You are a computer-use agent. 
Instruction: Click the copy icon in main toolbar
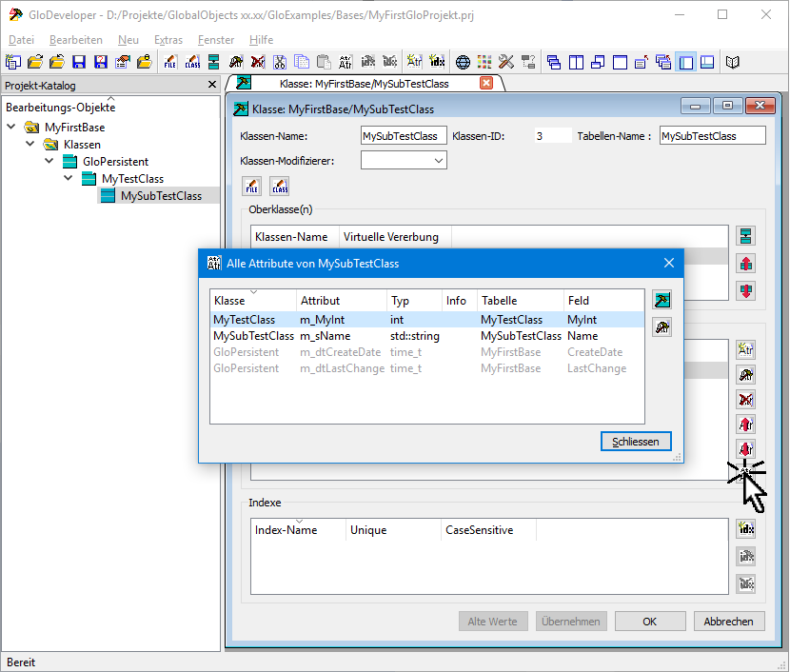302,62
